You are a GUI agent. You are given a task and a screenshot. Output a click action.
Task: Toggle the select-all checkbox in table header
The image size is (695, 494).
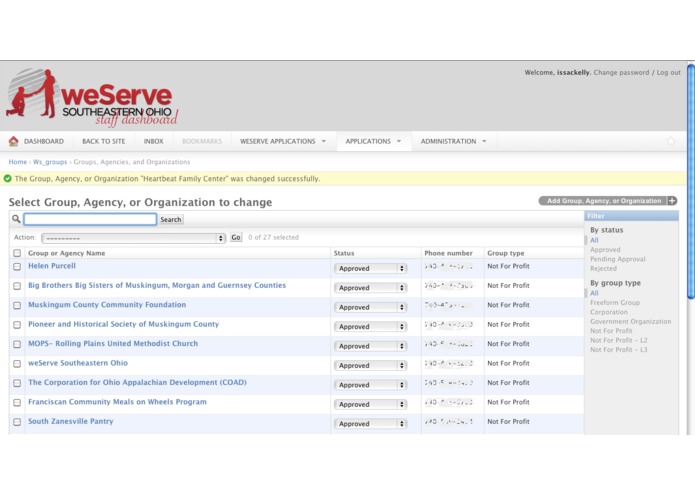[x=17, y=253]
